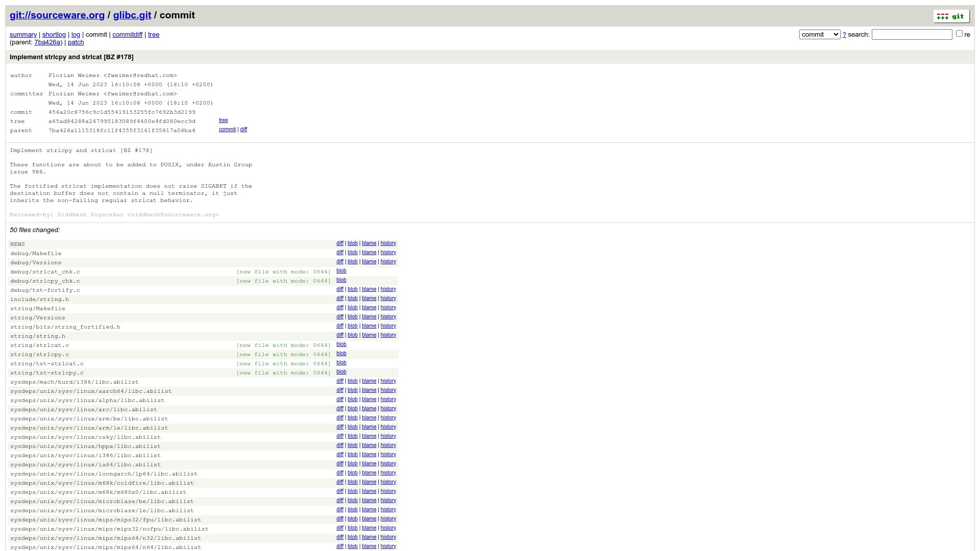Open the shortlog navigation link
This screenshot has width=980, height=551.
[x=54, y=35]
